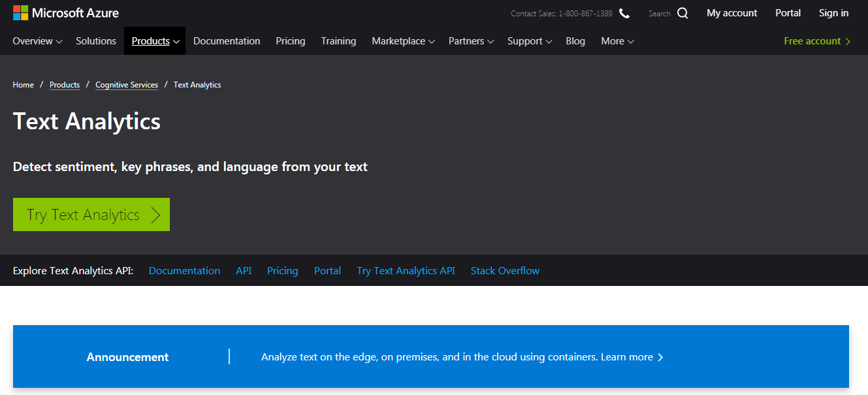Image resolution: width=868 pixels, height=395 pixels.
Task: Click the phone icon beside Contact Sales
Action: (624, 13)
